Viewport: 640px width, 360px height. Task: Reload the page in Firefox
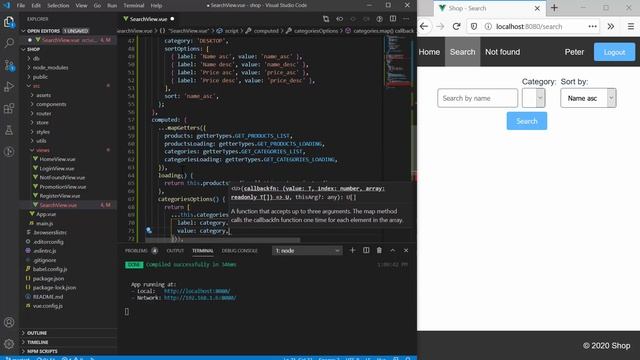(456, 27)
